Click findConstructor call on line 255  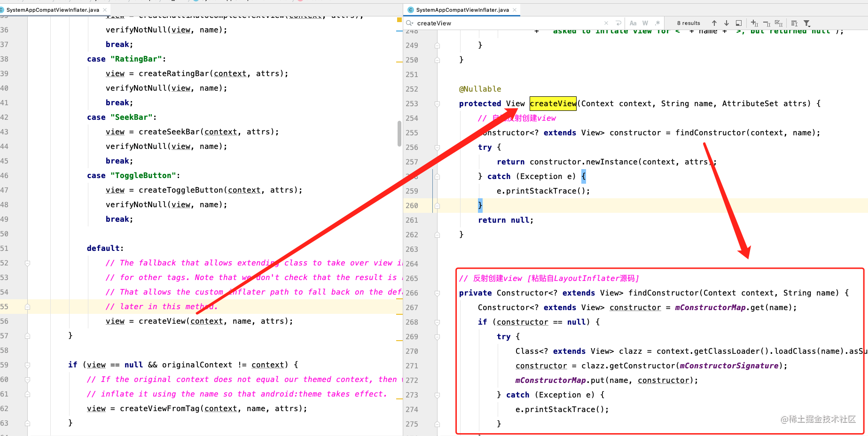(x=710, y=132)
